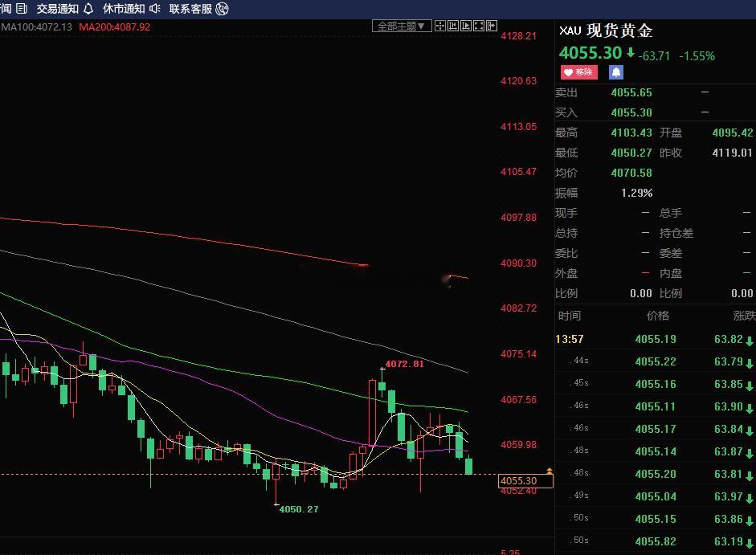This screenshot has height=555, width=756.
Task: Click the blue price alert bell
Action: tap(616, 72)
